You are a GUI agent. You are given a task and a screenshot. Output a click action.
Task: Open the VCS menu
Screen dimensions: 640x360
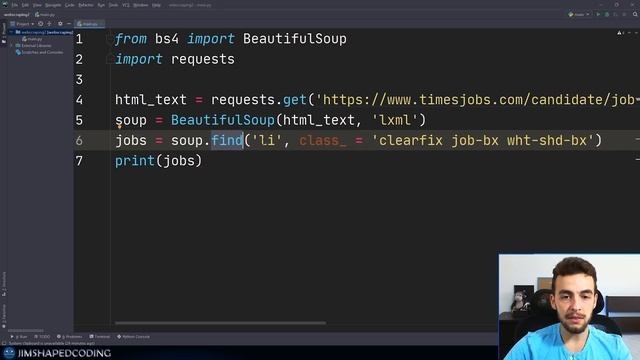click(x=126, y=5)
